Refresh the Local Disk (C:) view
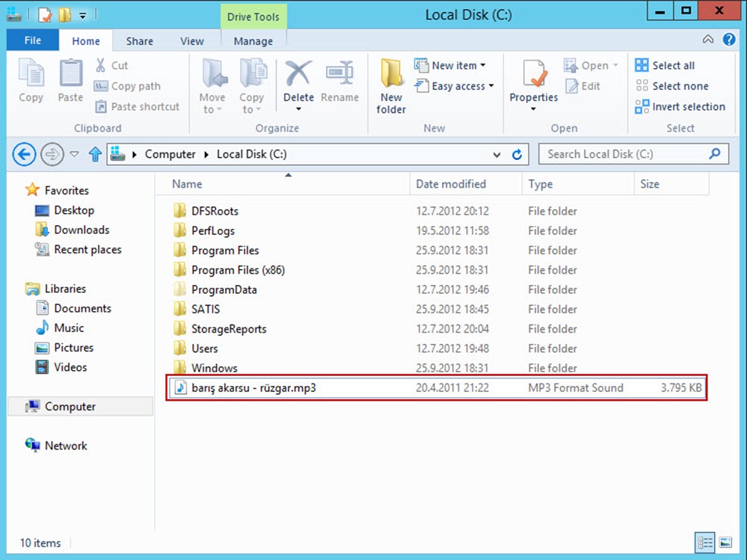This screenshot has height=560, width=747. click(517, 155)
